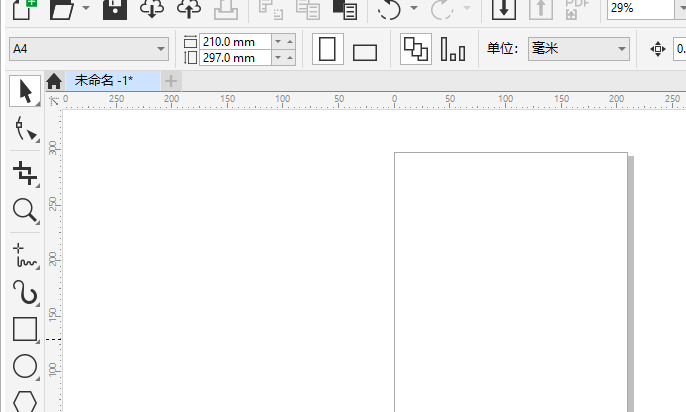
Task: Go to the Home welcome screen tab
Action: point(54,81)
